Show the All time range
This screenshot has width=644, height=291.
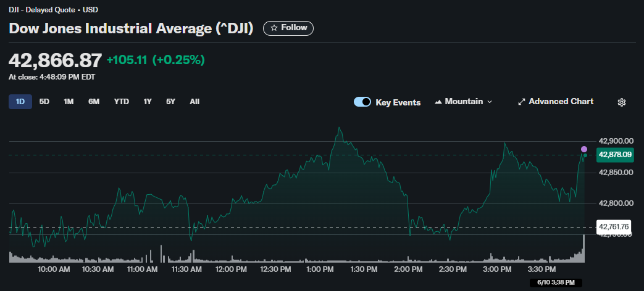coord(194,102)
